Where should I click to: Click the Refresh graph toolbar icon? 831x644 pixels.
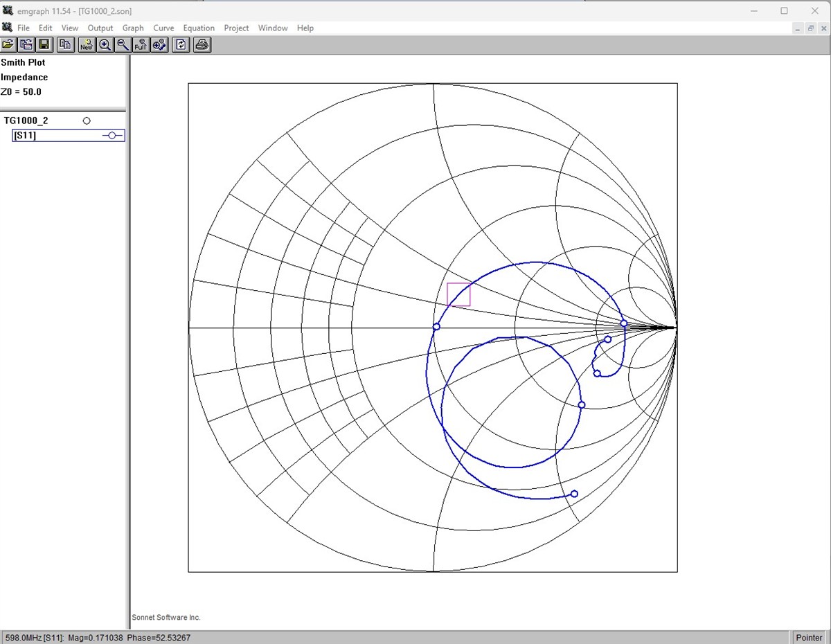(x=181, y=45)
